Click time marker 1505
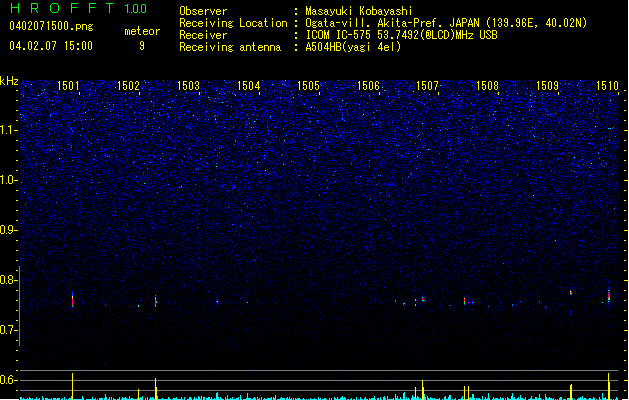This screenshot has height=400, width=629. click(x=308, y=86)
